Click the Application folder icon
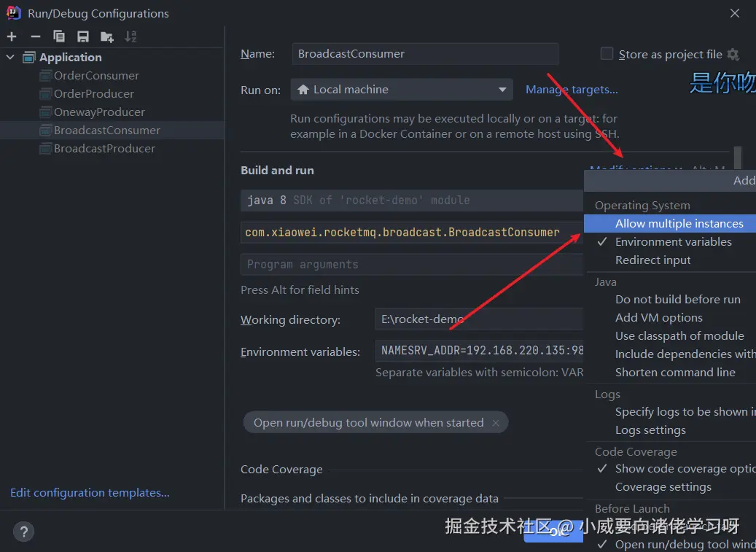The width and height of the screenshot is (756, 552). pos(29,58)
